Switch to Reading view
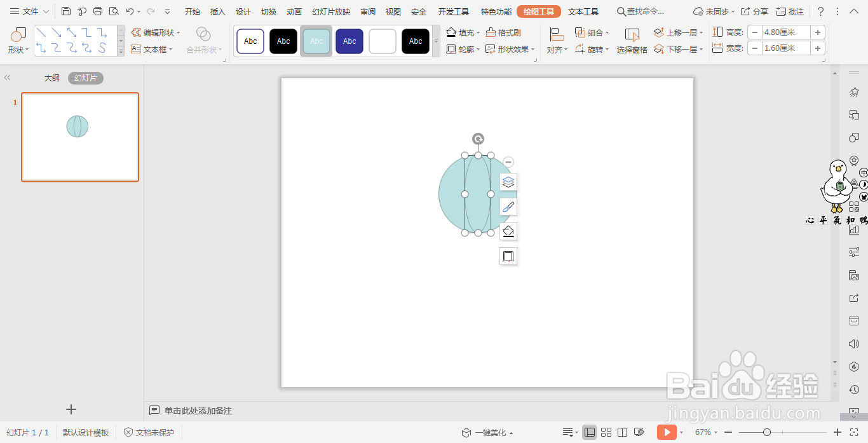 point(623,432)
